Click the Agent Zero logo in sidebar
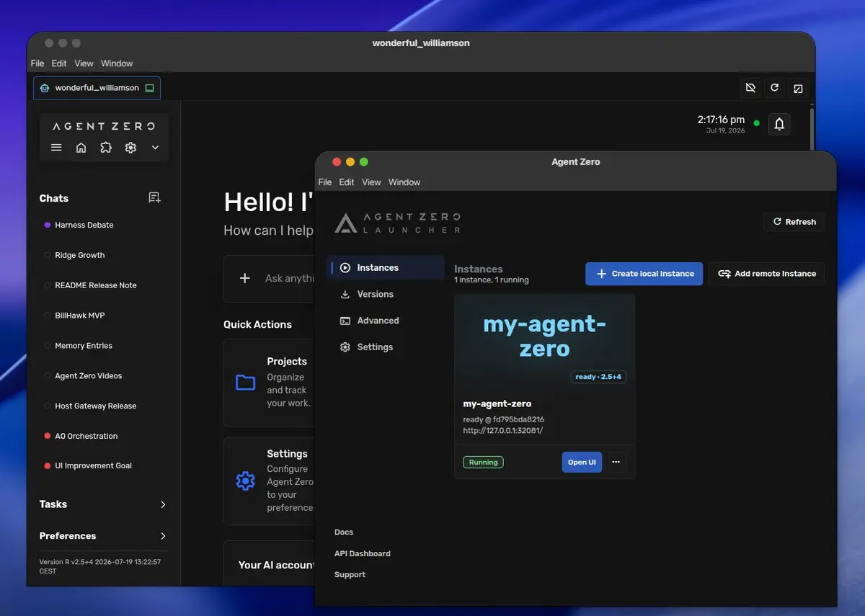Viewport: 865px width, 616px height. coord(103,126)
